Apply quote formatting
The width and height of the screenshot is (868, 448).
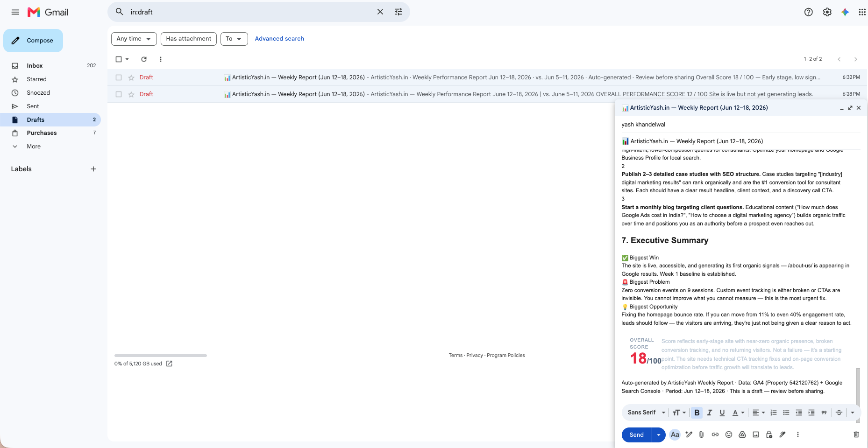[824, 413]
